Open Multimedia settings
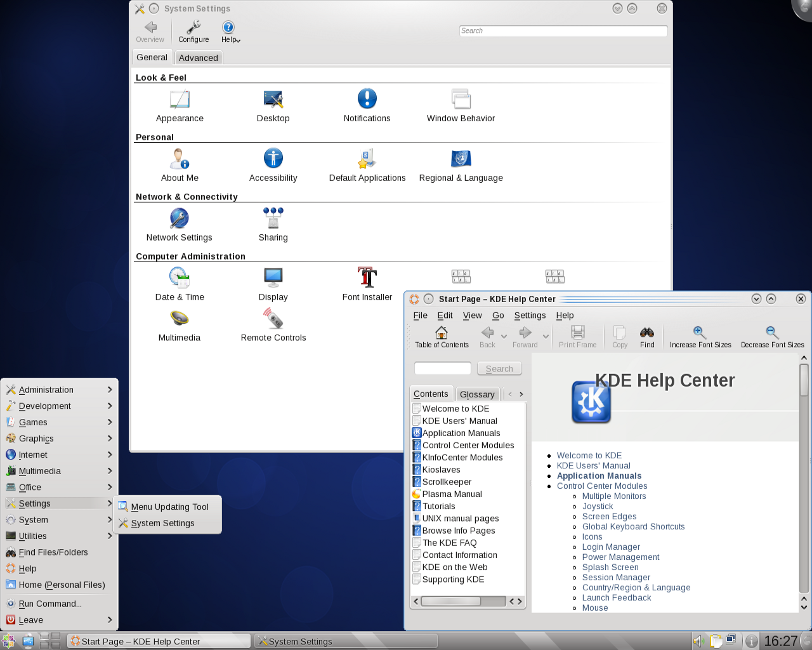The image size is (812, 650). click(180, 326)
